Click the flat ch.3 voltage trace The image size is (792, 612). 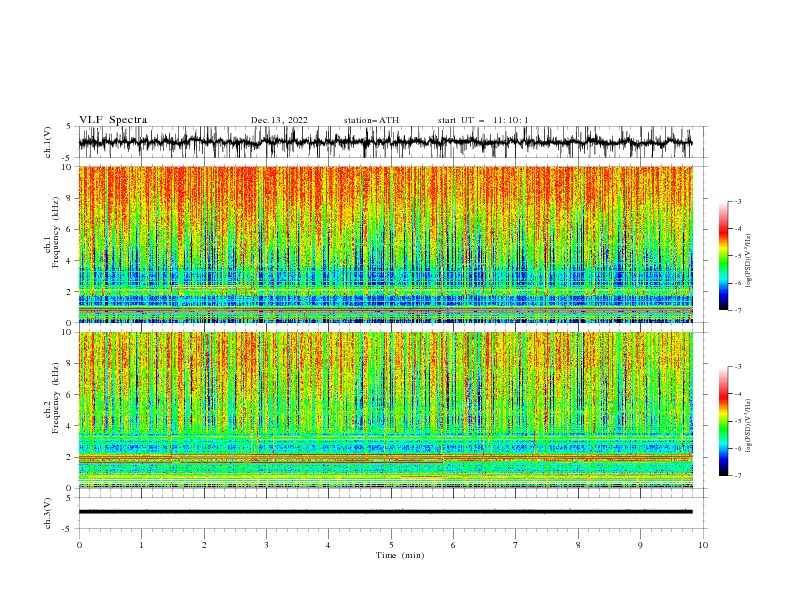[x=385, y=512]
